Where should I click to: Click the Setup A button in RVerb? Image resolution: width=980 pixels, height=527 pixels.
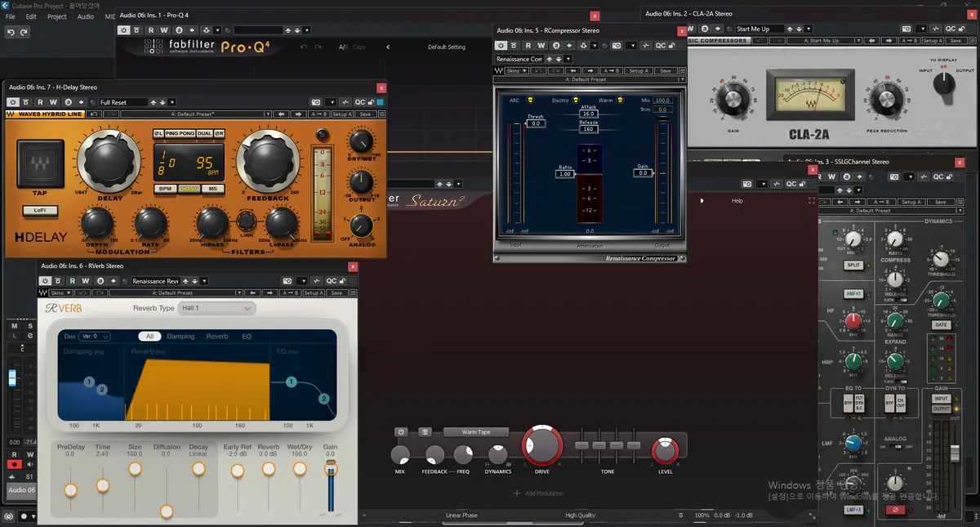pyautogui.click(x=314, y=293)
